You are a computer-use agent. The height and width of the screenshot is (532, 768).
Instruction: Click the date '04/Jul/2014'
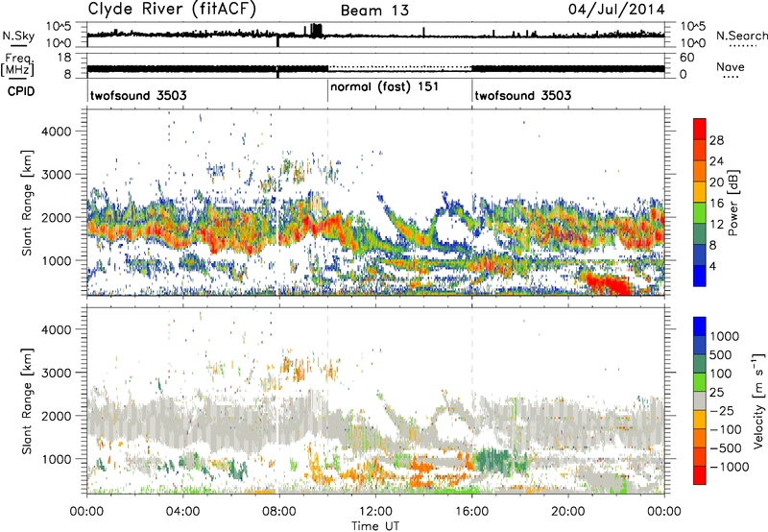click(616, 10)
